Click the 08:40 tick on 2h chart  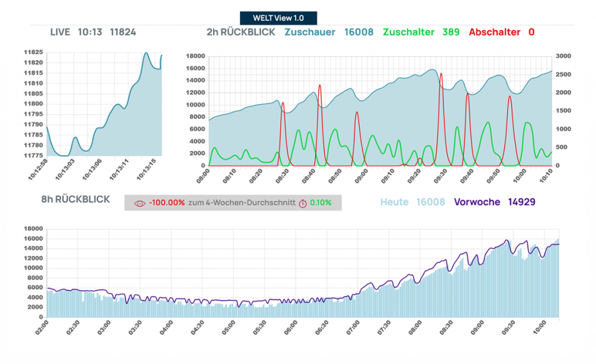(x=308, y=176)
